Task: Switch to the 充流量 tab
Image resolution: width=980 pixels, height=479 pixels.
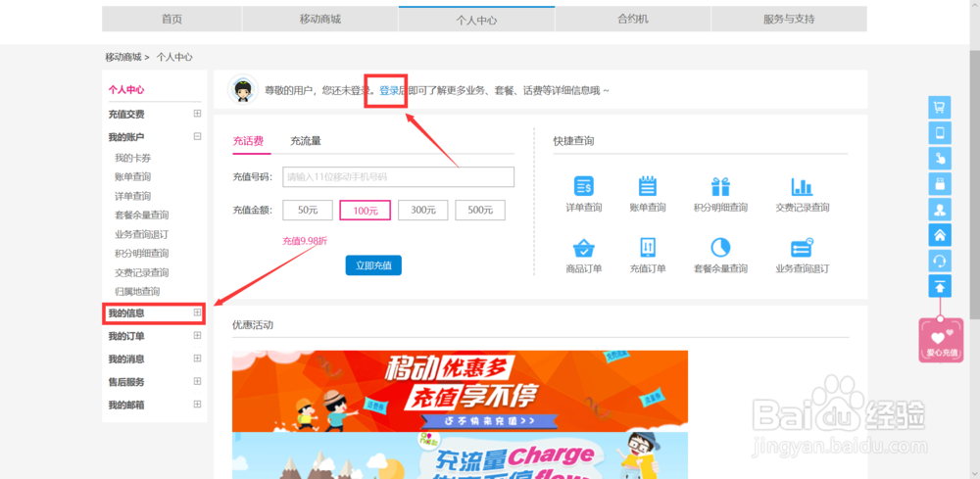Action: tap(306, 141)
